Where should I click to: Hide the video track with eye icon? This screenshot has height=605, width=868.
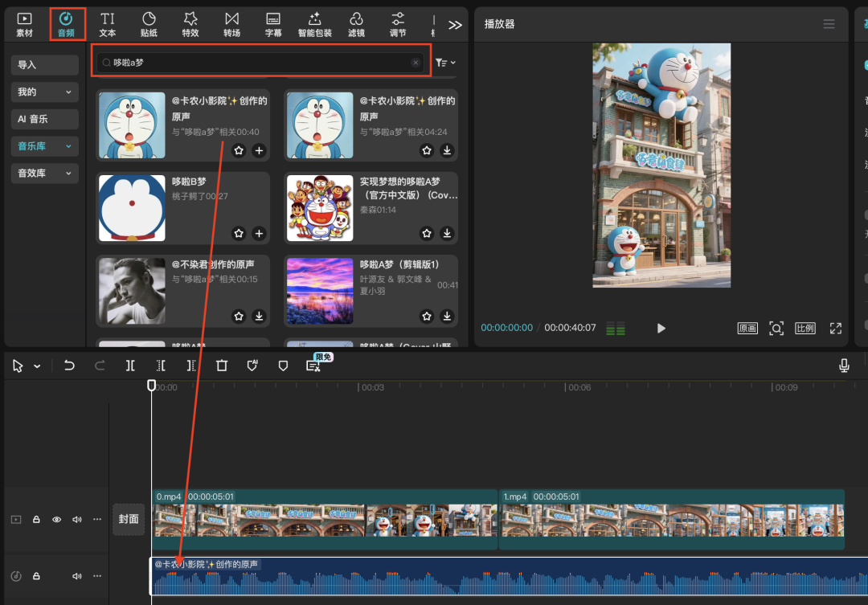pos(57,520)
